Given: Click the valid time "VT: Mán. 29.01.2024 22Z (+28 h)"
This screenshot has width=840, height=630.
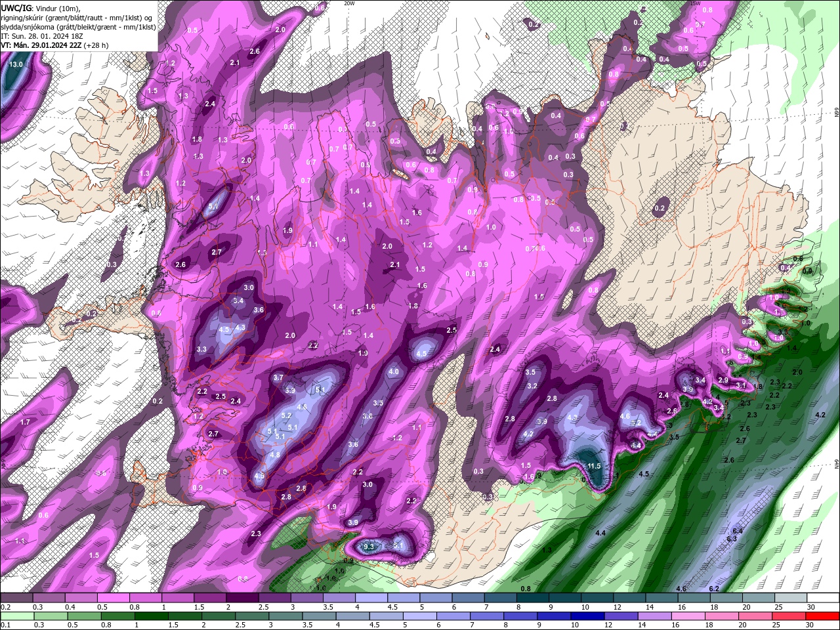Looking at the screenshot, I should tap(54, 45).
